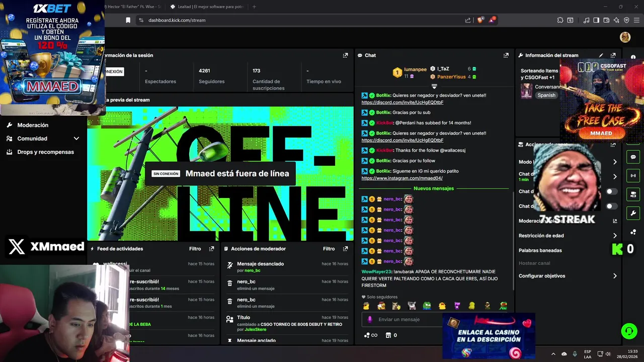Open Filtro in Feed de actividades
The width and height of the screenshot is (644, 362).
pyautogui.click(x=195, y=249)
